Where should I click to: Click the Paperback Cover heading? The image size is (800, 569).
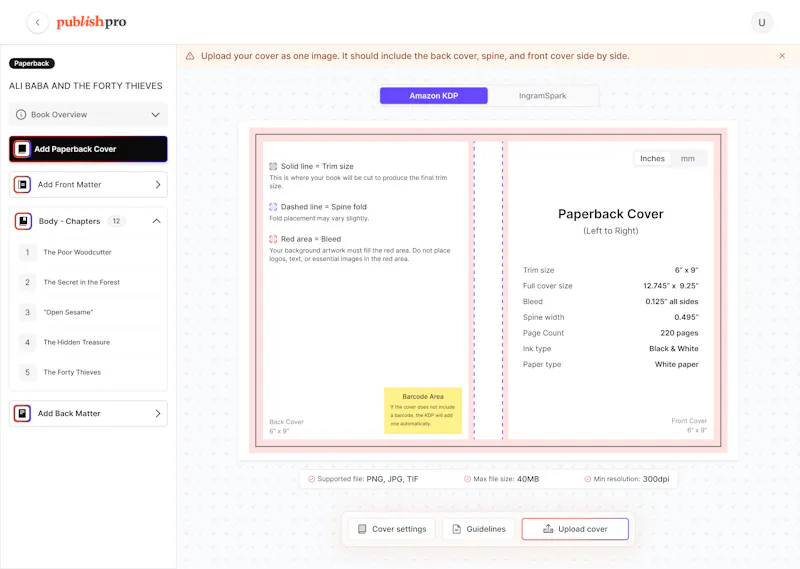[x=611, y=214]
